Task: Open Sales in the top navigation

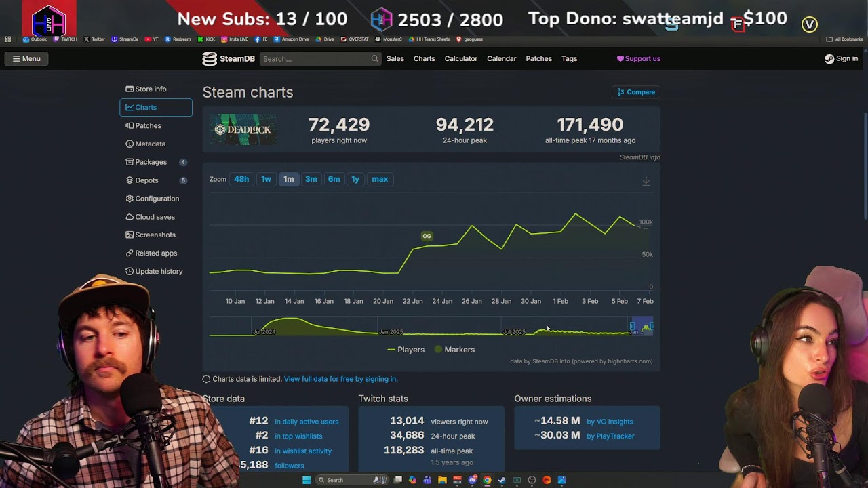Action: pos(395,59)
